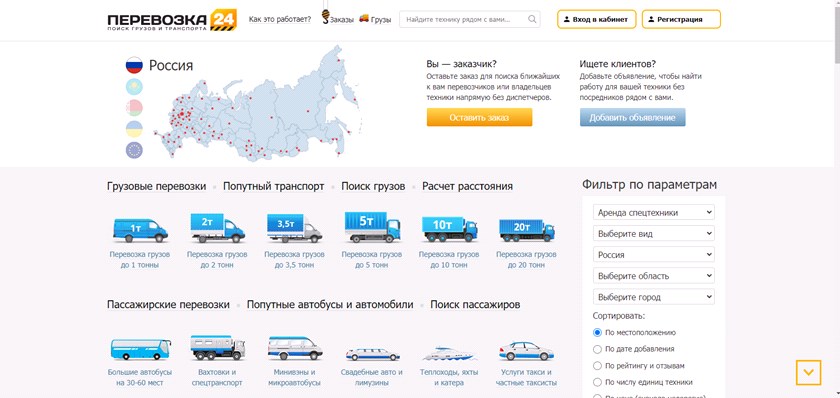The height and width of the screenshot is (398, 840).
Task: Click the big buses icon
Action: point(140,349)
